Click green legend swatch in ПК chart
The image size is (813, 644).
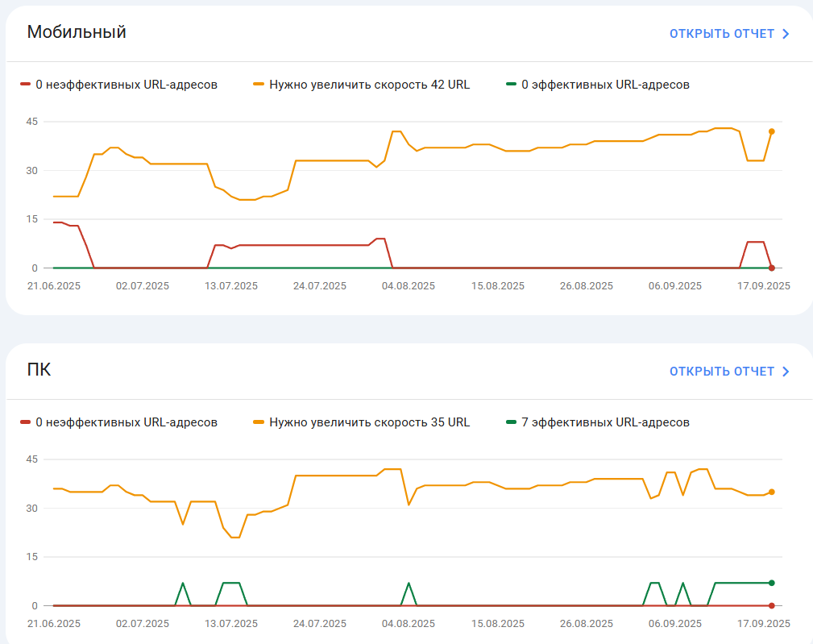[511, 422]
